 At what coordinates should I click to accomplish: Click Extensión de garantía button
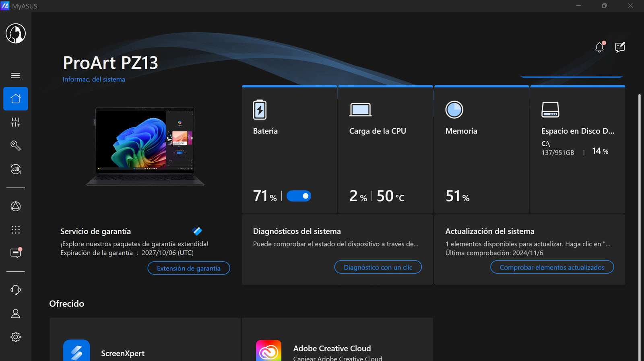click(x=189, y=268)
